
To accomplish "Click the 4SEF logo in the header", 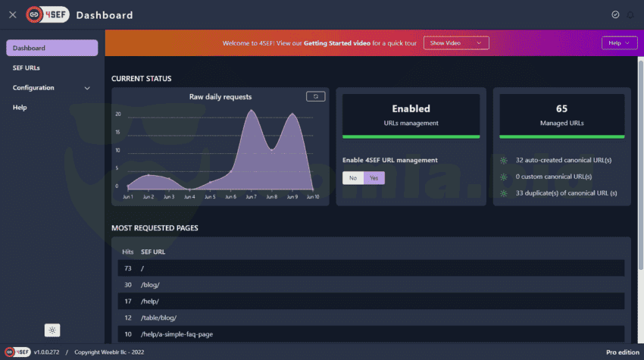I will [46, 15].
